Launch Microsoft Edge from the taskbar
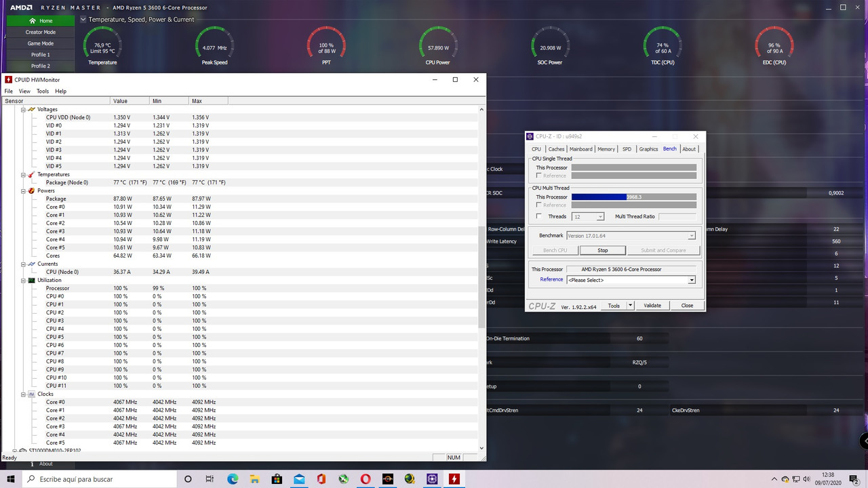 click(233, 479)
